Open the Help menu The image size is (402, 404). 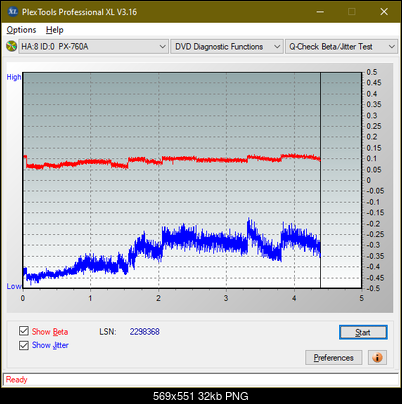point(55,30)
